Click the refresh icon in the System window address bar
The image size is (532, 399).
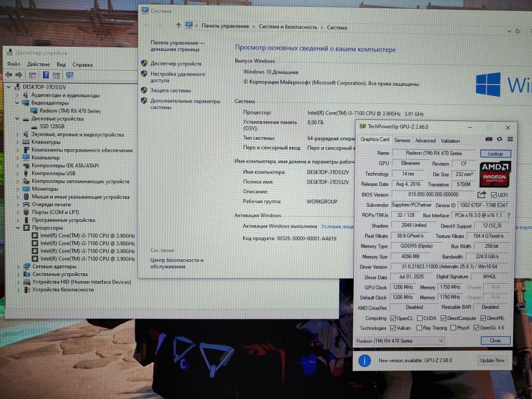[518, 31]
